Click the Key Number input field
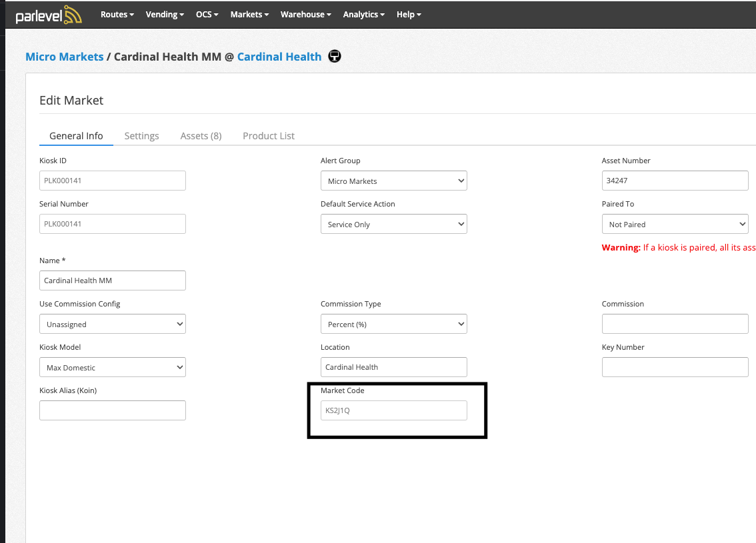This screenshot has width=756, height=543. pos(675,367)
